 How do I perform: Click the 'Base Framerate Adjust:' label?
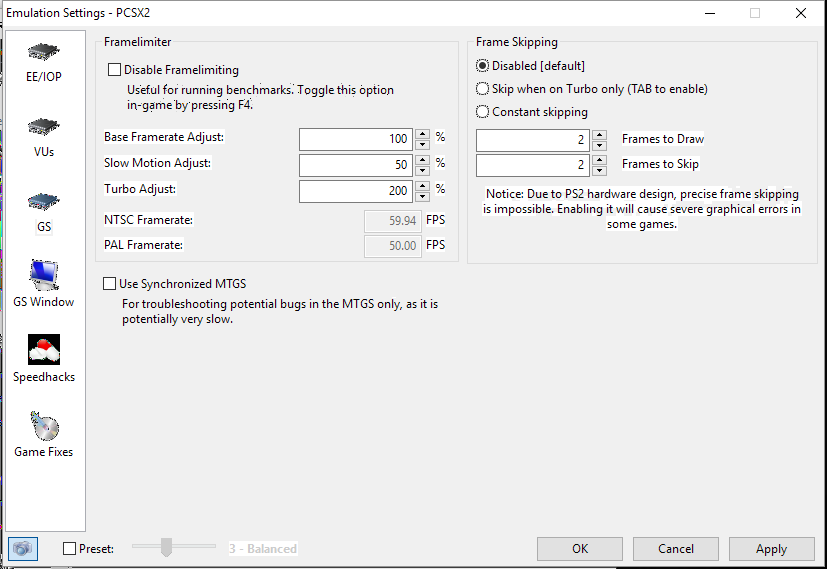coord(164,137)
